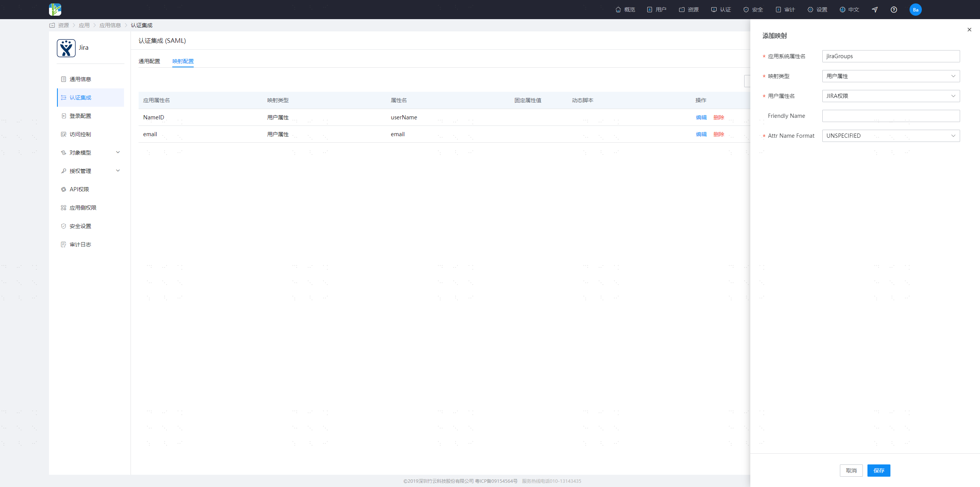
Task: Click the 授权管理 key icon
Action: click(64, 171)
